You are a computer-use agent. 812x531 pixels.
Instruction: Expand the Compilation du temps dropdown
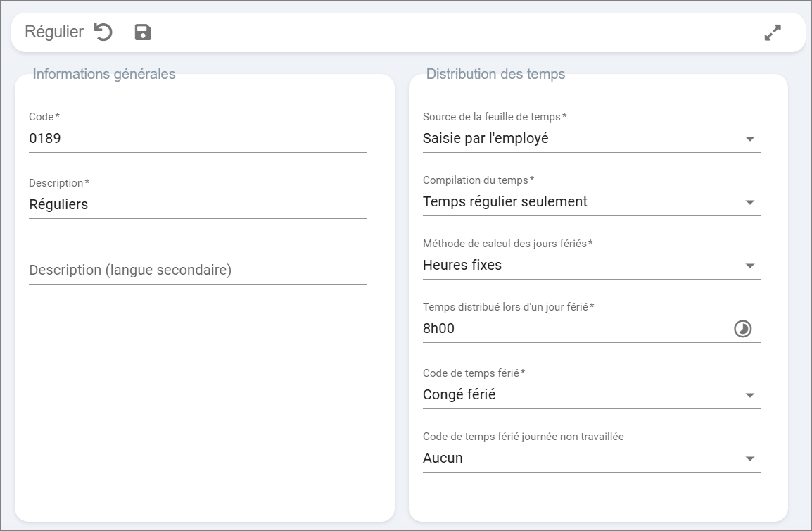pos(749,202)
